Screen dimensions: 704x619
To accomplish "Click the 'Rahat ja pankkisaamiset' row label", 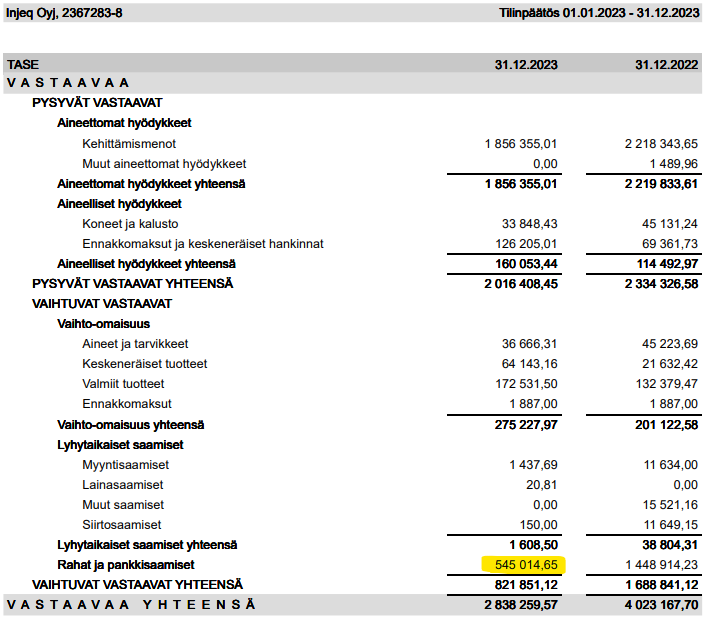I will tap(126, 565).
